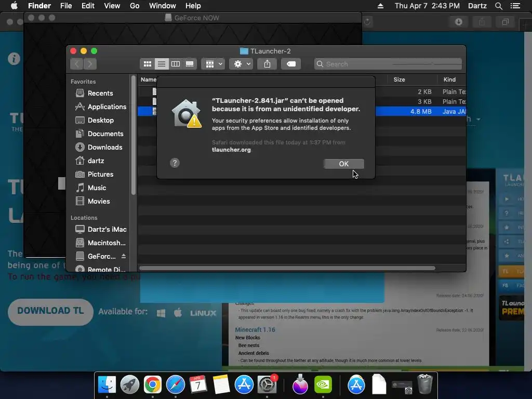
Task: Click the eject icon in the menu bar
Action: pyautogui.click(x=381, y=6)
